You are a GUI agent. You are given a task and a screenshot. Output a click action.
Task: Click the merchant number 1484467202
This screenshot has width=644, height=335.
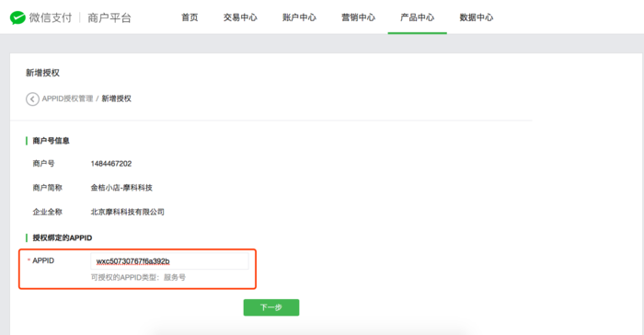pyautogui.click(x=111, y=164)
